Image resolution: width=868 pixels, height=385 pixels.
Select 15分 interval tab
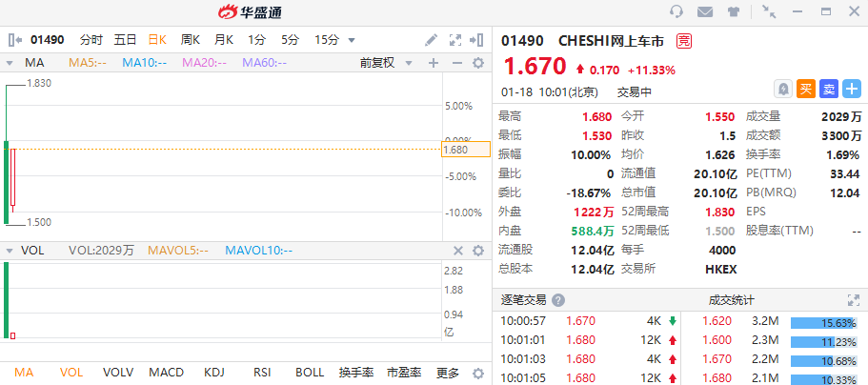click(x=327, y=40)
